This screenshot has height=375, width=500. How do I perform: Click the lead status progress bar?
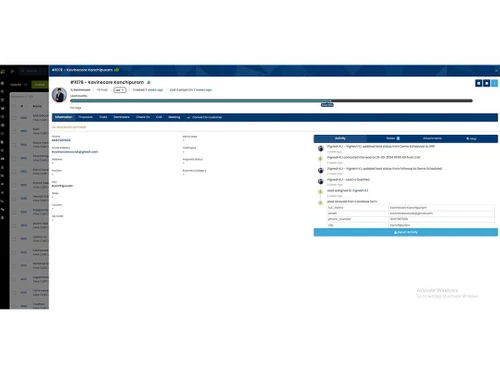pos(271,101)
